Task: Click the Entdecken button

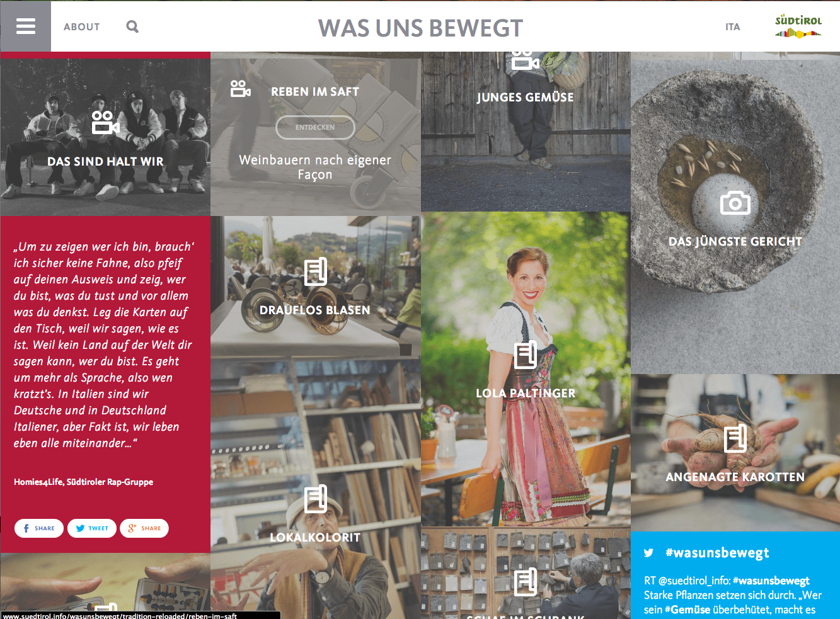Action: tap(315, 127)
